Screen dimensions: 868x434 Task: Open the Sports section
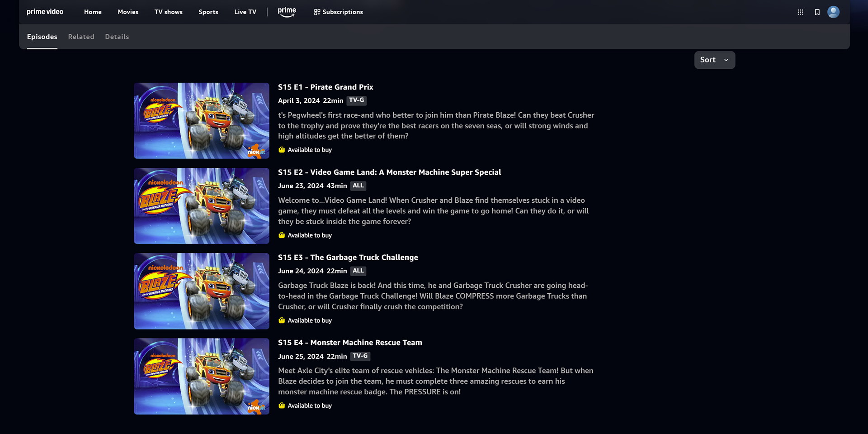point(208,12)
